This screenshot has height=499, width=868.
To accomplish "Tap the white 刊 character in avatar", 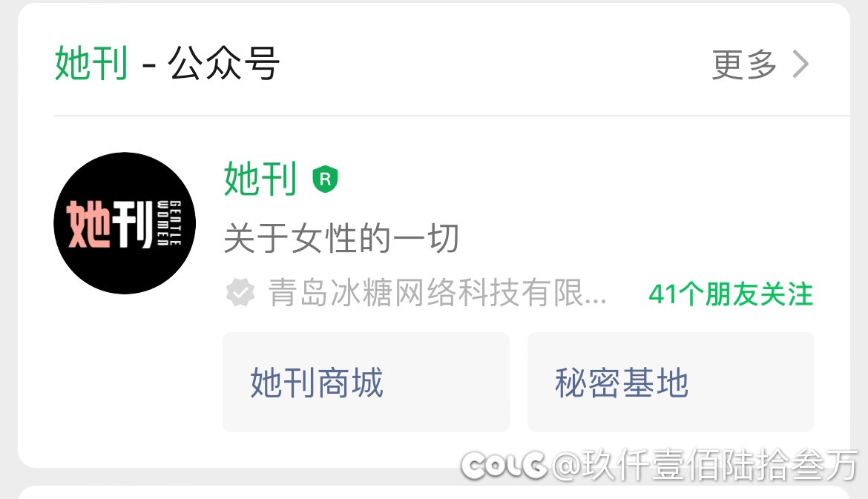I will point(133,224).
